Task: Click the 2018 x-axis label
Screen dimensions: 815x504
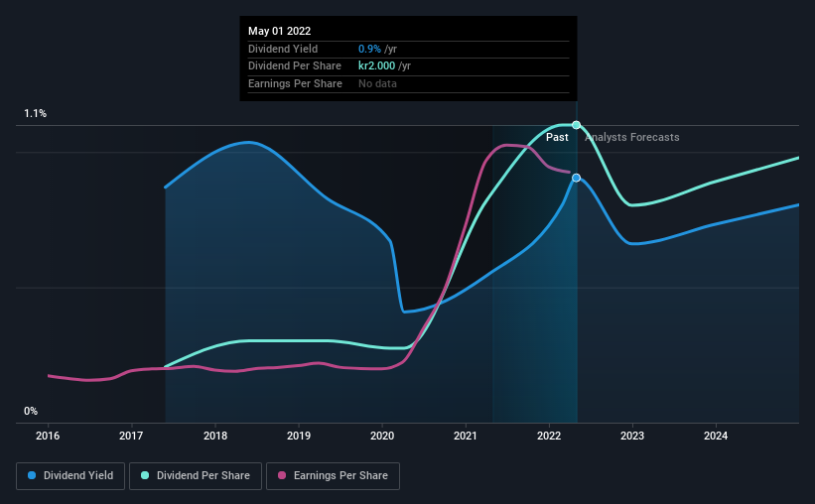Action: (215, 436)
